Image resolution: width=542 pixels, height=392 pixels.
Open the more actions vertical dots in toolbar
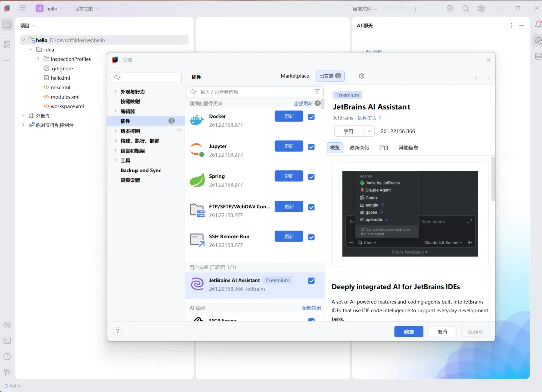pos(415,9)
